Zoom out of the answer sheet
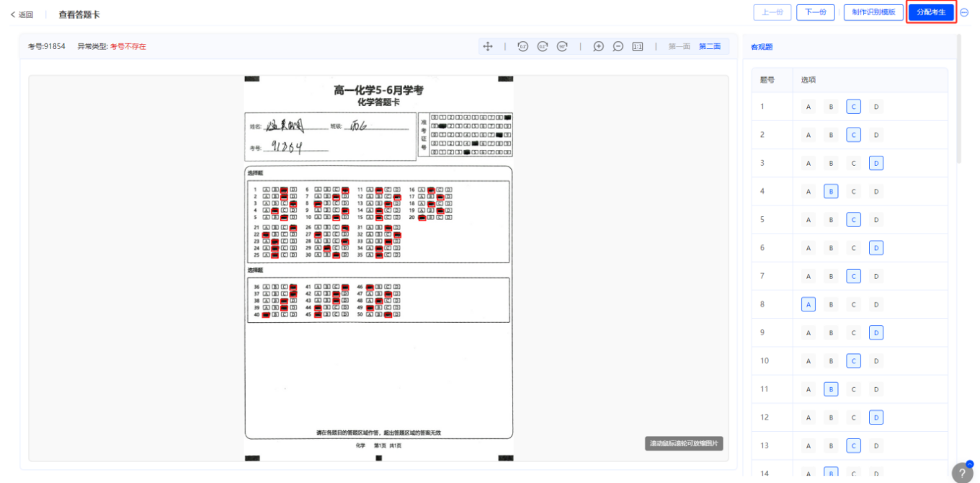Image resolution: width=980 pixels, height=483 pixels. click(618, 46)
